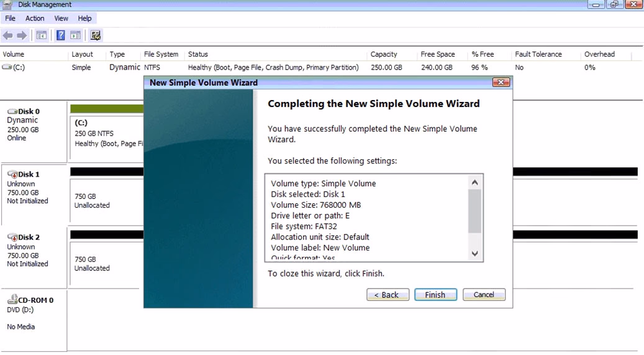The width and height of the screenshot is (644, 355).
Task: Open the File menu
Action: 11,18
